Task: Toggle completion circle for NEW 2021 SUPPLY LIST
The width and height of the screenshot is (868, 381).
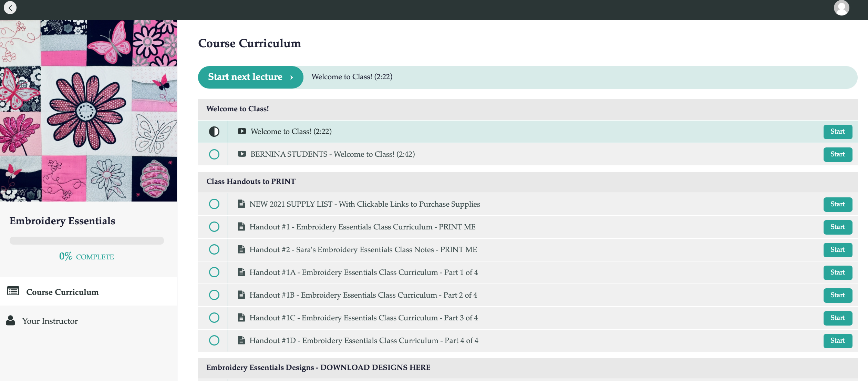Action: [214, 204]
